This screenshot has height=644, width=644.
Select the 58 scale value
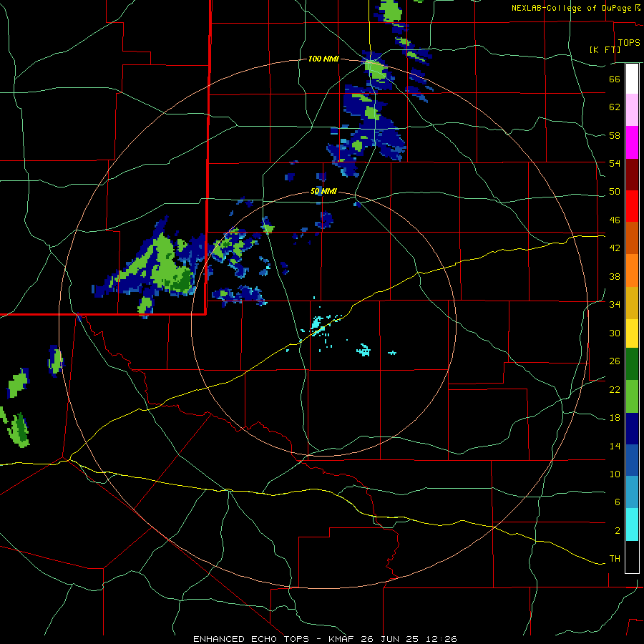[615, 135]
